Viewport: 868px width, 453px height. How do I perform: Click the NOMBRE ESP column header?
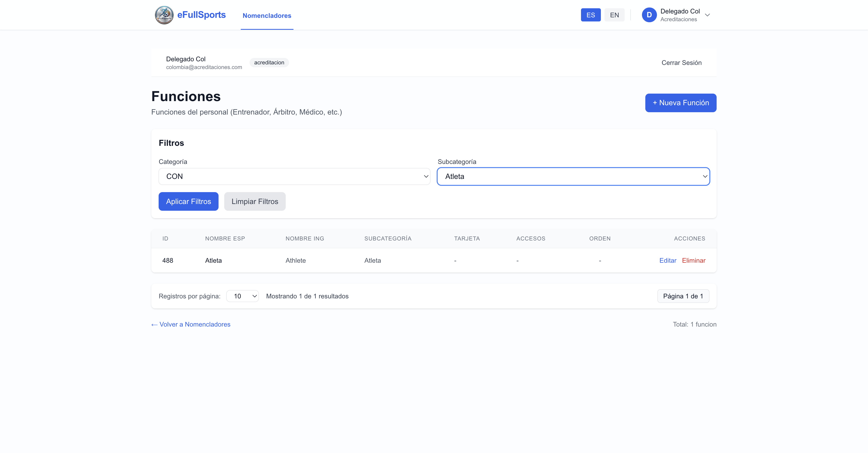225,238
